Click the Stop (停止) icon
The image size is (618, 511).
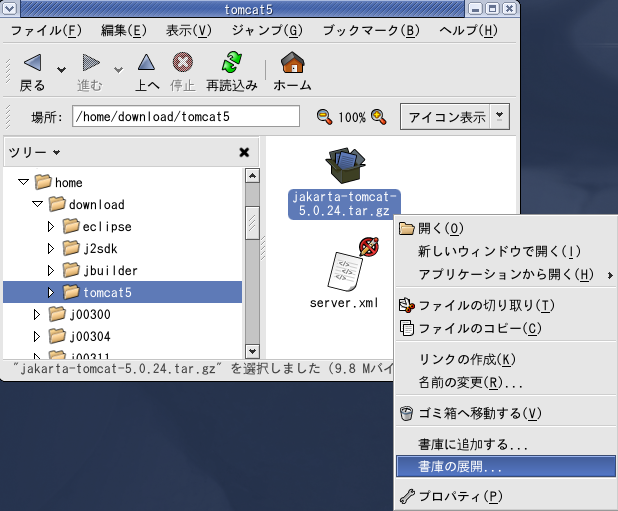click(x=183, y=62)
